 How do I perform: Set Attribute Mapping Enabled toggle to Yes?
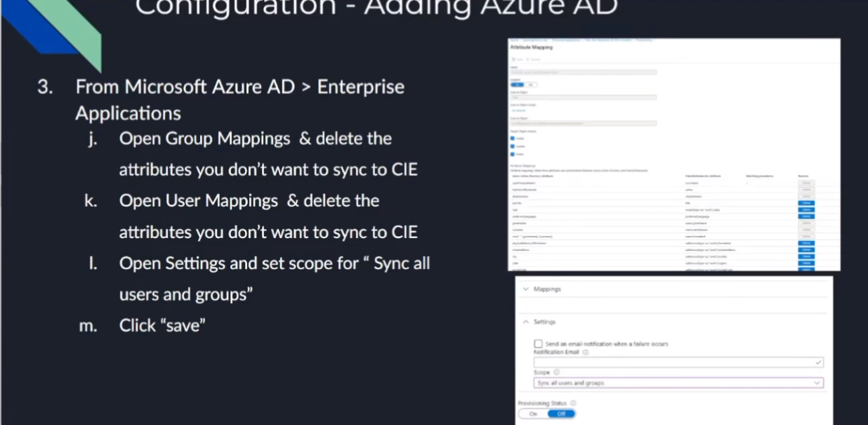[x=517, y=84]
